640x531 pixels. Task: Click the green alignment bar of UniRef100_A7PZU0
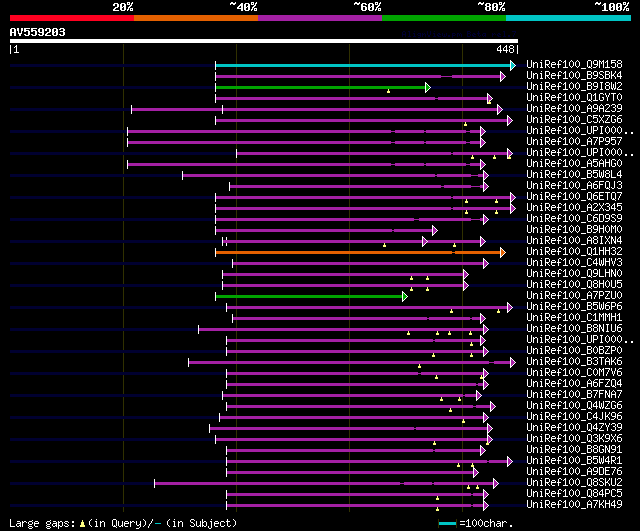(x=309, y=297)
